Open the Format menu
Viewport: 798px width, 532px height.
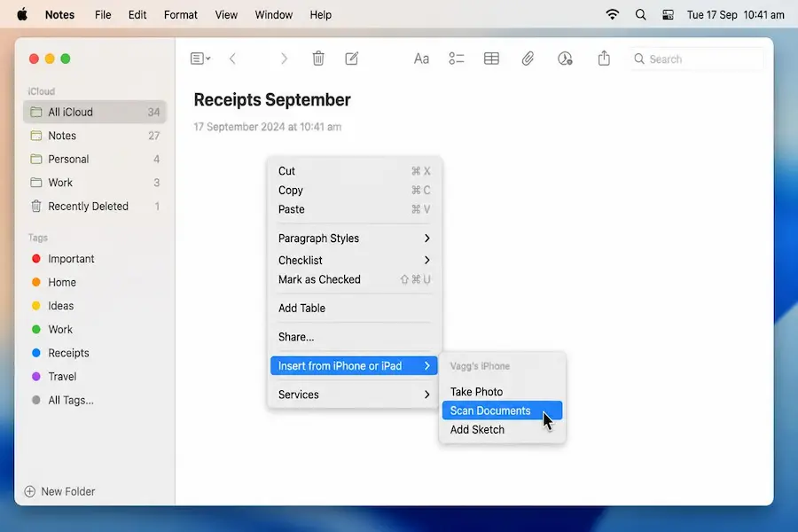pos(181,15)
